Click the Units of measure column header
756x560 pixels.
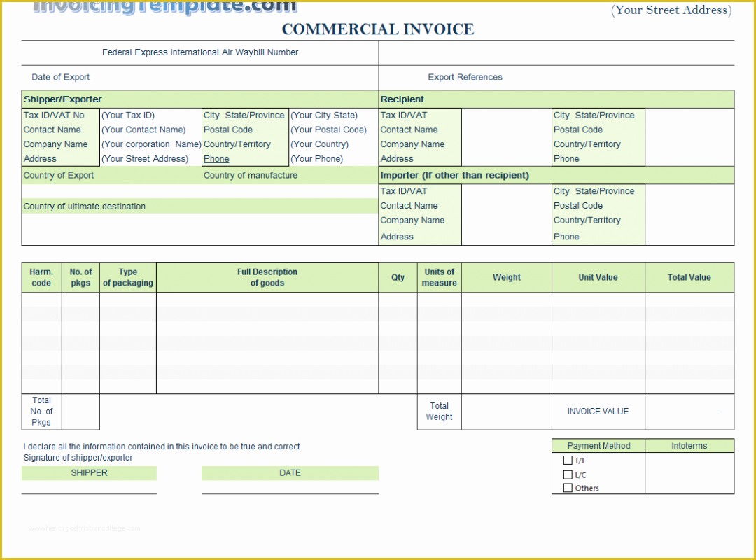point(439,277)
